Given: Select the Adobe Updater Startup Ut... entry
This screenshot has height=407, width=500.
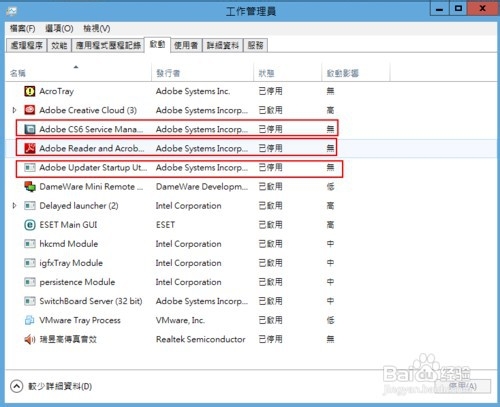Looking at the screenshot, I should [93, 167].
